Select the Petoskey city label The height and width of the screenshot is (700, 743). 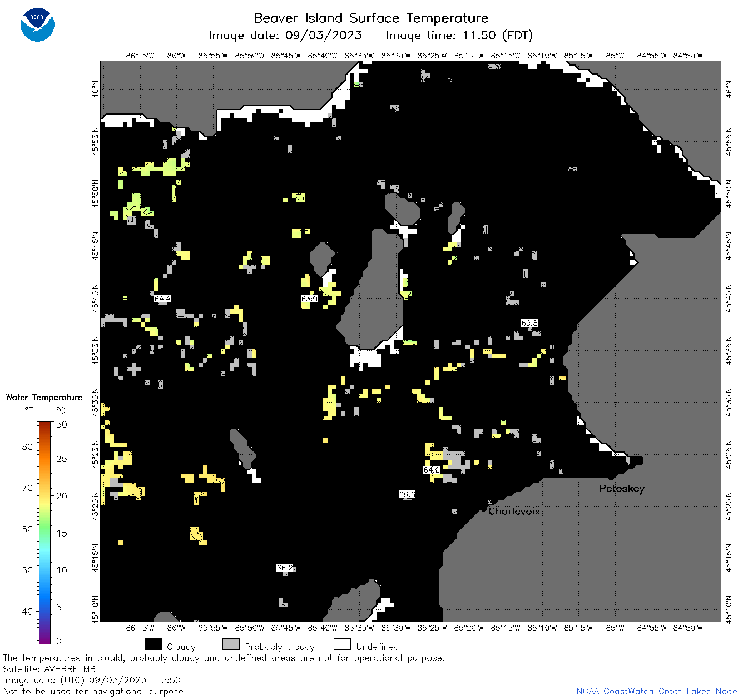[x=622, y=489]
